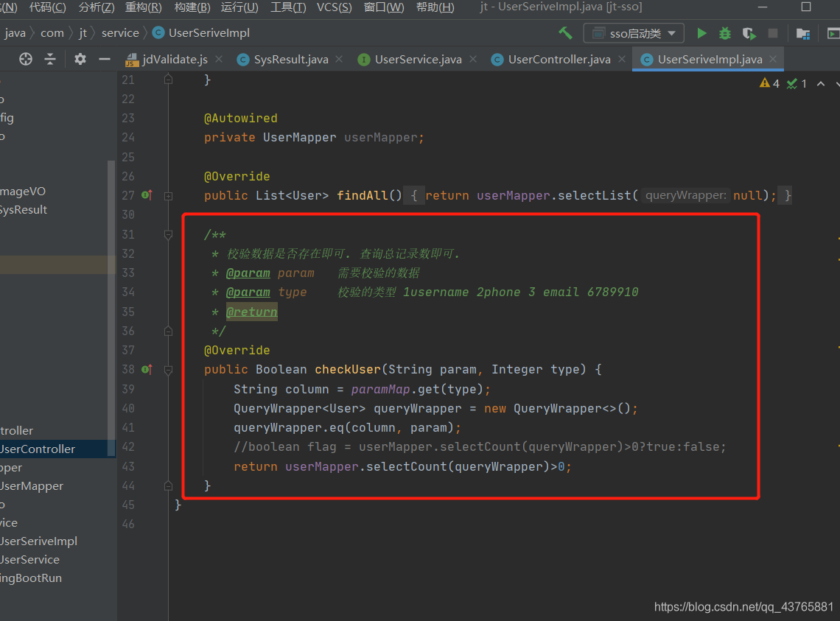Image resolution: width=840 pixels, height=621 pixels.
Task: Collapse the checkUser method at line 38
Action: (168, 370)
